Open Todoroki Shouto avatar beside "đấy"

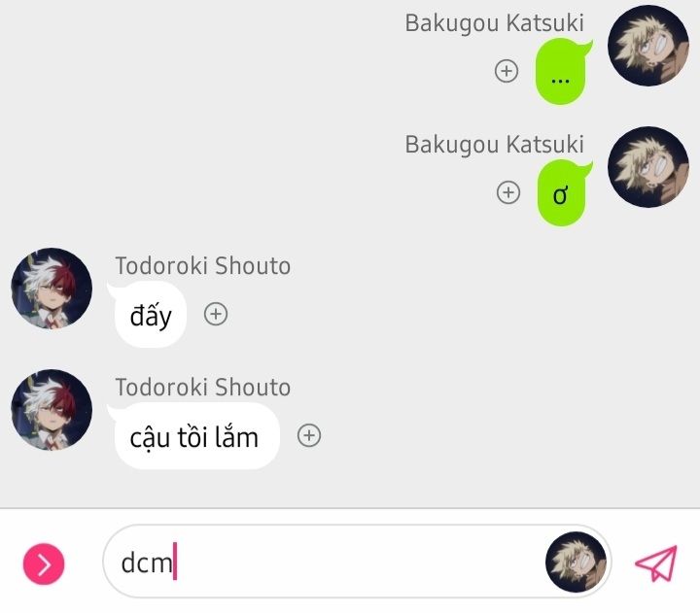[x=52, y=289]
